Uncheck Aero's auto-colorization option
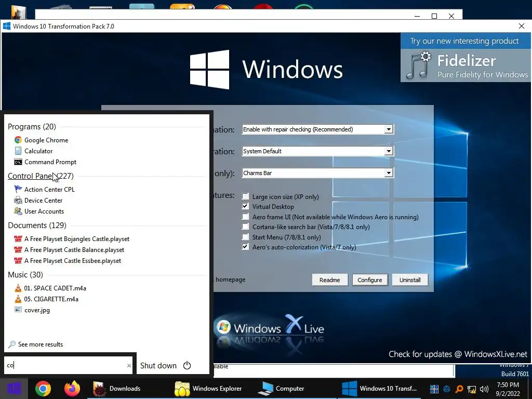Image resolution: width=532 pixels, height=399 pixels. [x=245, y=247]
